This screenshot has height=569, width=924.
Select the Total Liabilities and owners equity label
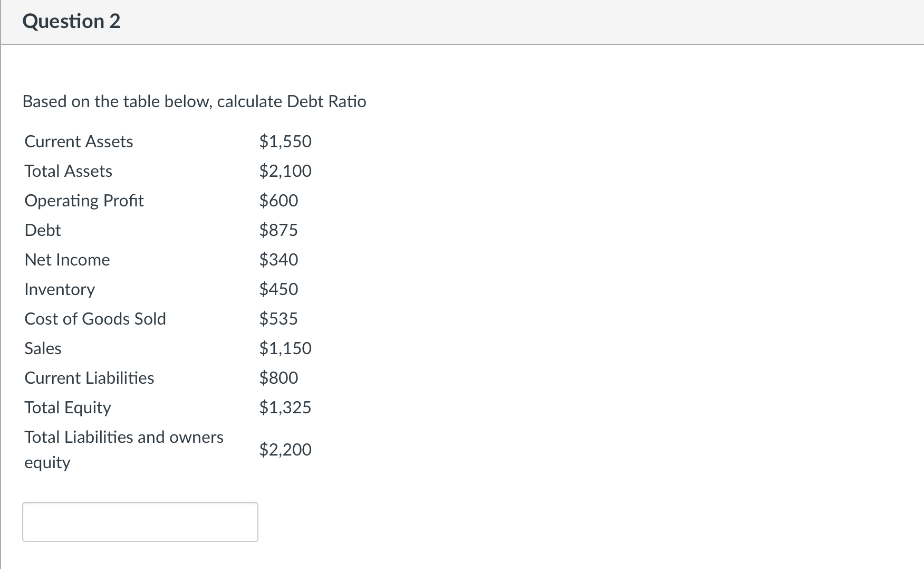pyautogui.click(x=123, y=449)
